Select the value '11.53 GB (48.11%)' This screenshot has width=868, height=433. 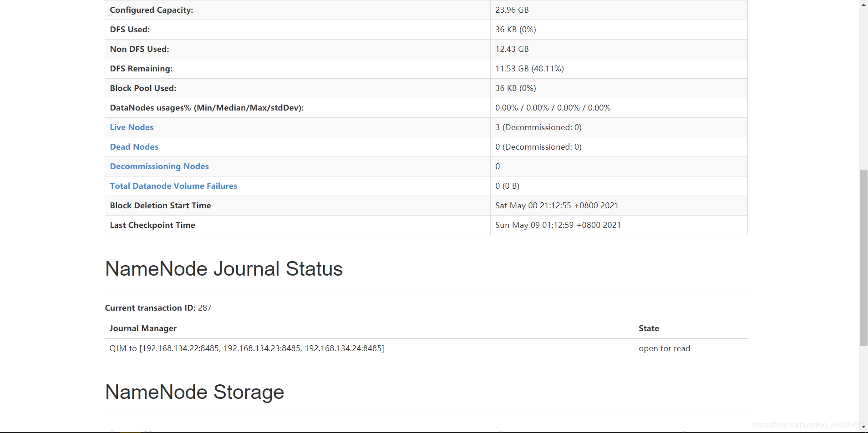529,69
